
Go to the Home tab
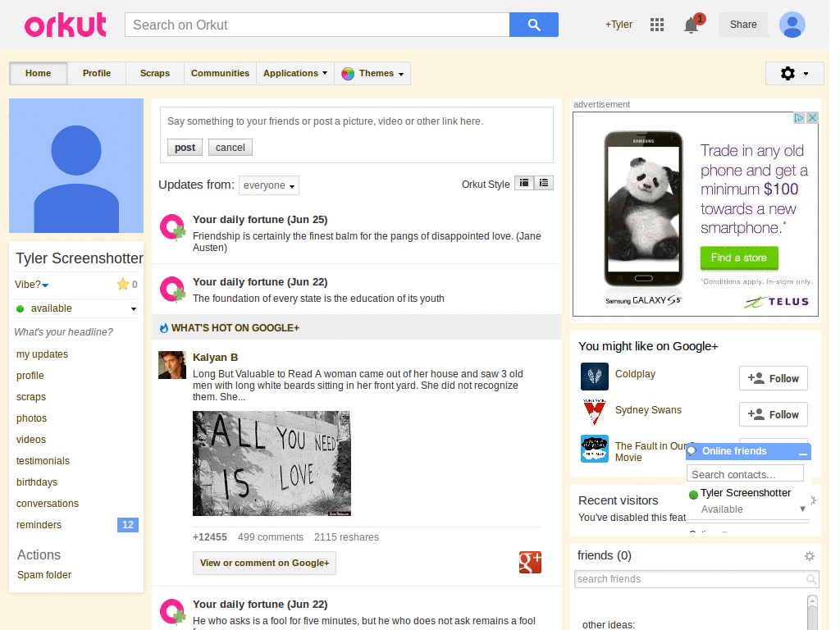38,73
